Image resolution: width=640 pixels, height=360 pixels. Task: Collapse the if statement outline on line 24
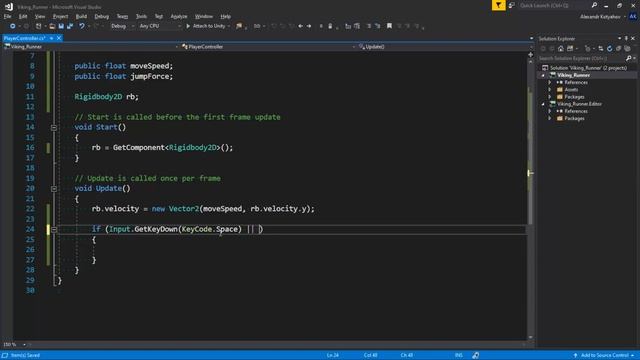click(54, 229)
